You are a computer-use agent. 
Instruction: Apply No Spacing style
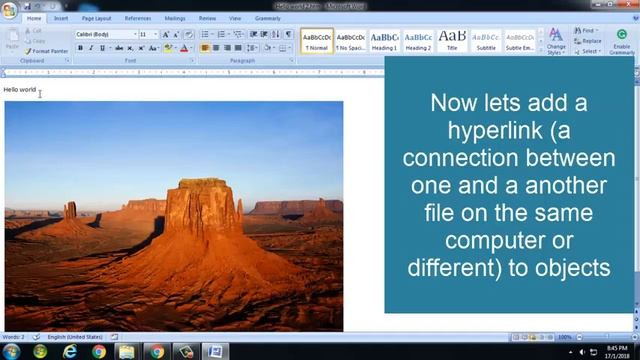point(350,41)
